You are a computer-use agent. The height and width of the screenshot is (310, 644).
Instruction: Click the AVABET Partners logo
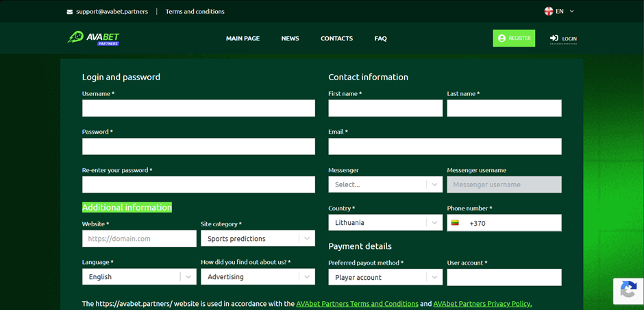point(93,38)
